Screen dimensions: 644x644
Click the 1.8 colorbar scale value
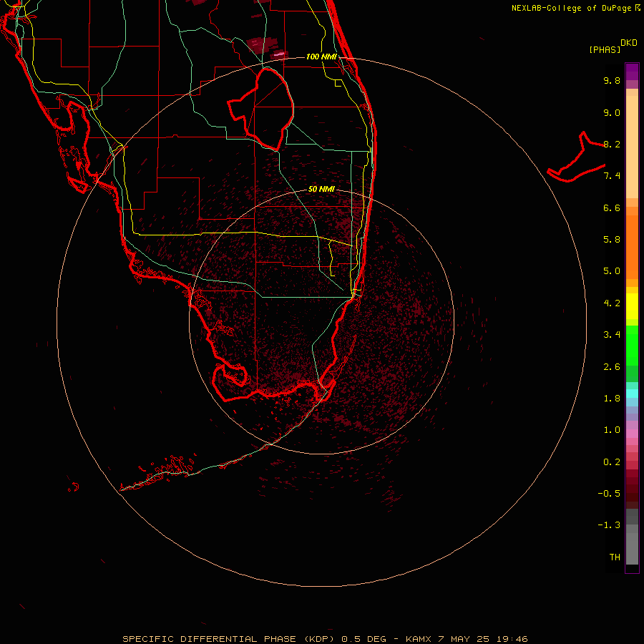612,399
